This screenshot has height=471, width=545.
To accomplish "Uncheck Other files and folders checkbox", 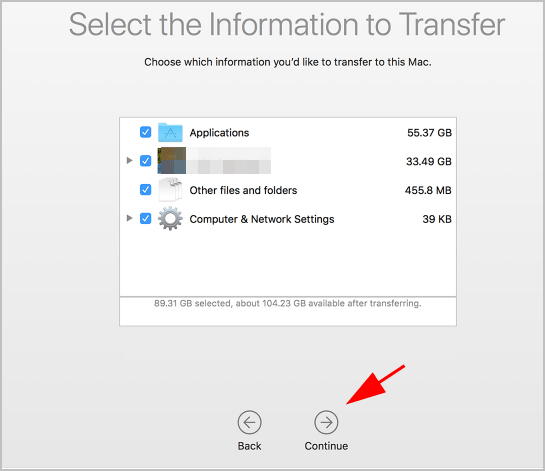I will (x=145, y=190).
